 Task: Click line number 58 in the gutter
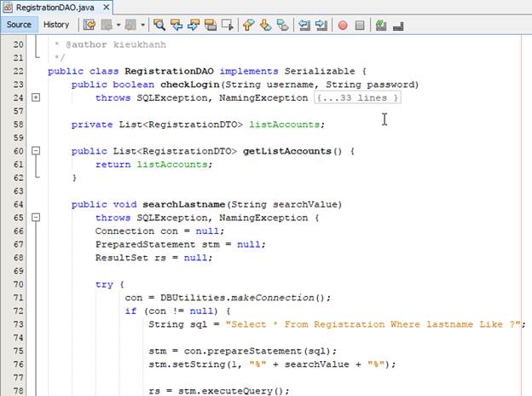(x=18, y=125)
